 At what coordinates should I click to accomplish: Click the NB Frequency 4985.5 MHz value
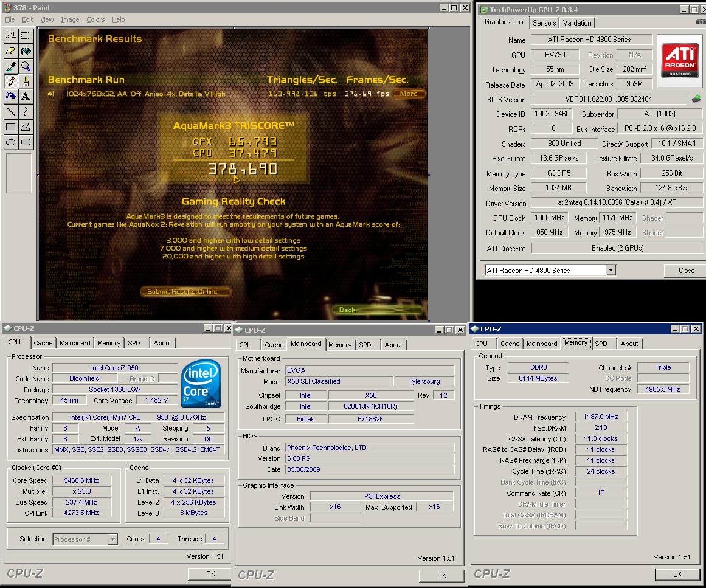coord(663,389)
